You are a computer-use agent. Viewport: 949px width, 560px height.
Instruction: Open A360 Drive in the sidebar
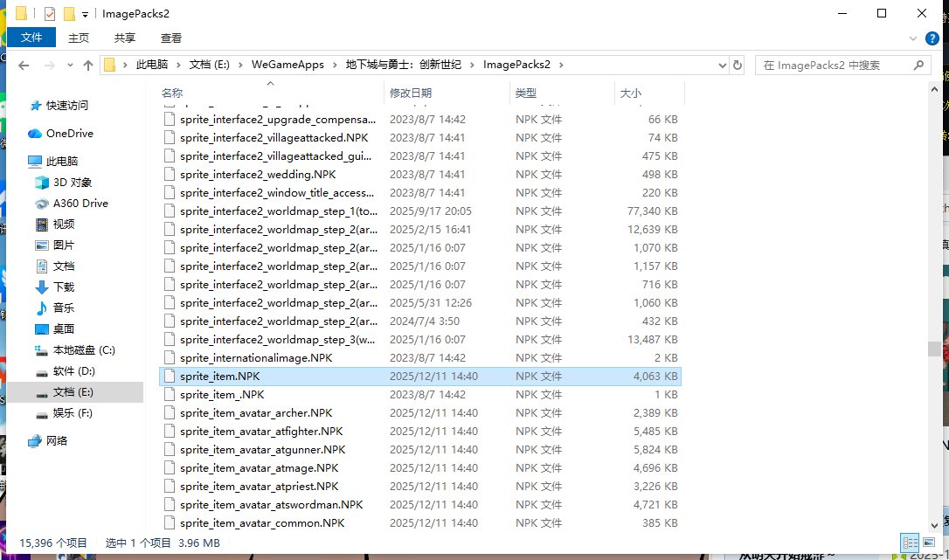click(x=80, y=204)
